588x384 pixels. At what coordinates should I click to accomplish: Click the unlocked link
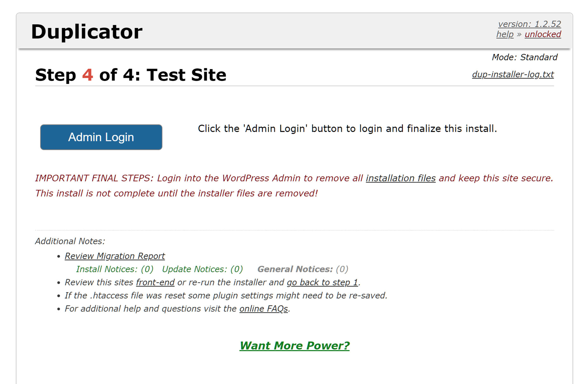click(543, 34)
